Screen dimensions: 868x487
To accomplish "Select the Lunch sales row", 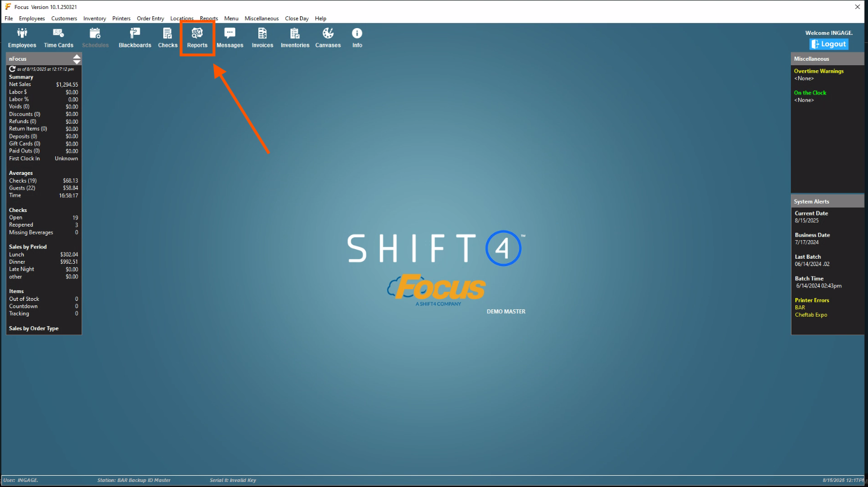I will [43, 255].
